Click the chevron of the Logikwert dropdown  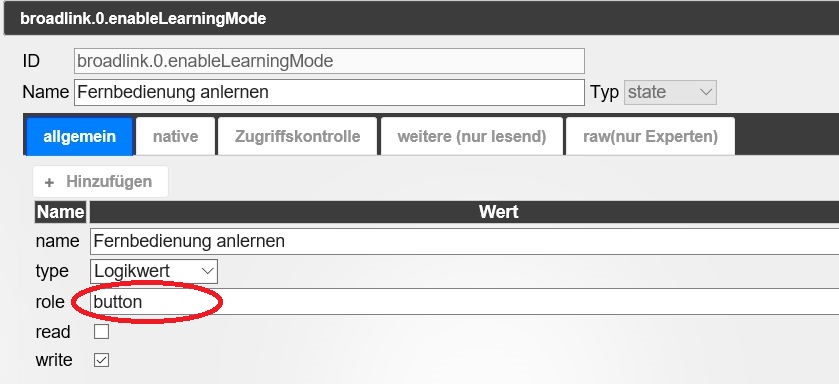[207, 271]
